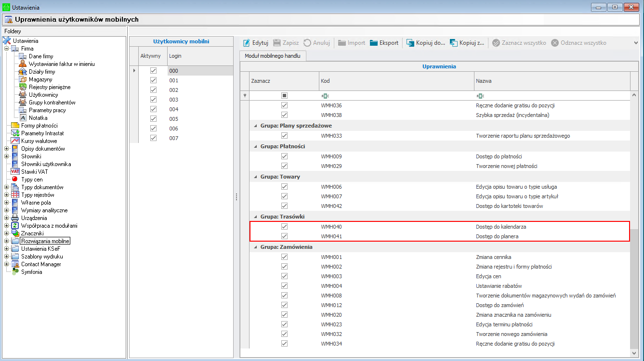The image size is (644, 361).
Task: Open Dane firmy icon in tree
Action: (23, 56)
